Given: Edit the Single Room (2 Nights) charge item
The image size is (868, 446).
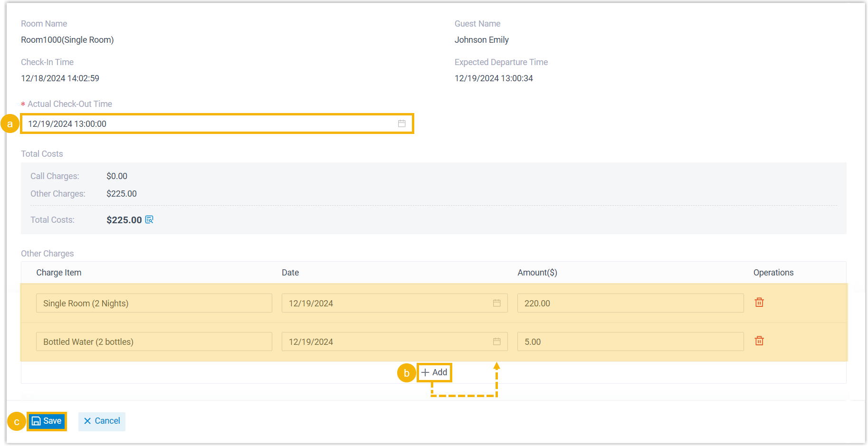Looking at the screenshot, I should tap(153, 303).
